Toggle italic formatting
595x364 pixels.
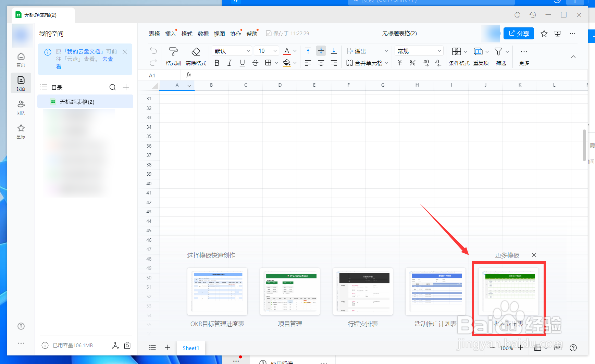click(230, 63)
